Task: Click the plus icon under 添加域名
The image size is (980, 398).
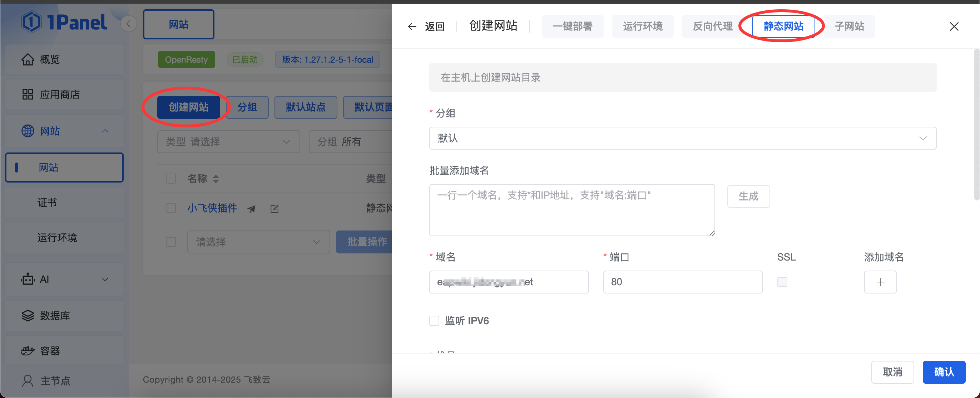Action: tap(880, 282)
